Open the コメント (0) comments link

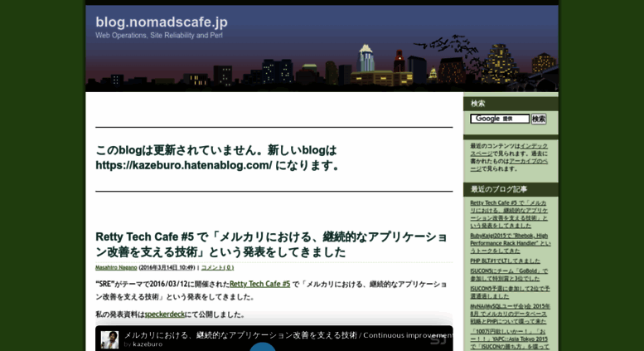(x=217, y=267)
